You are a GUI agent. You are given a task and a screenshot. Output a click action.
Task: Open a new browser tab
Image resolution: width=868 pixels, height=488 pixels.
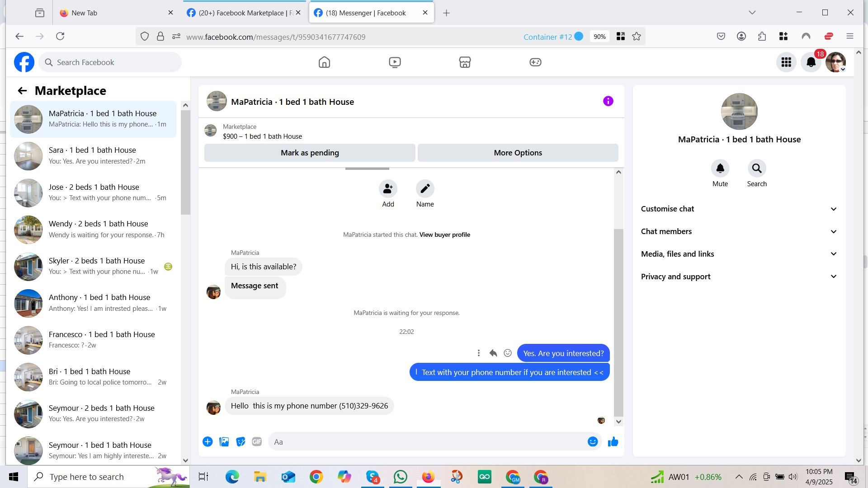pos(446,13)
